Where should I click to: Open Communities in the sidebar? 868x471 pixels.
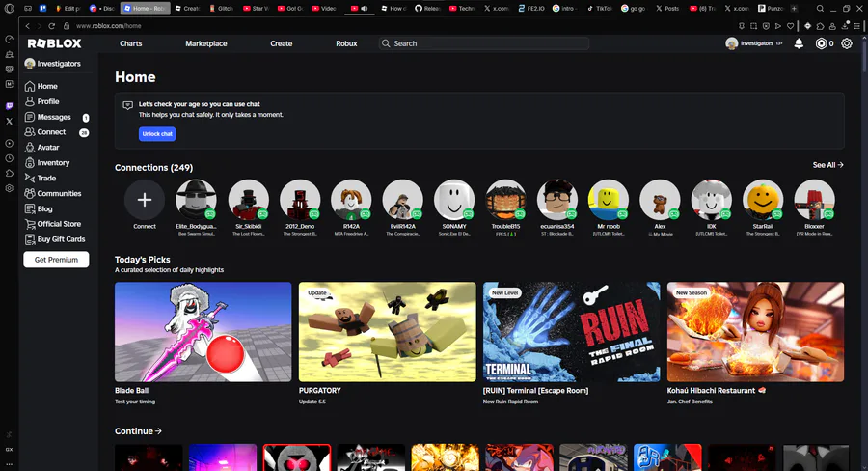[x=53, y=193]
